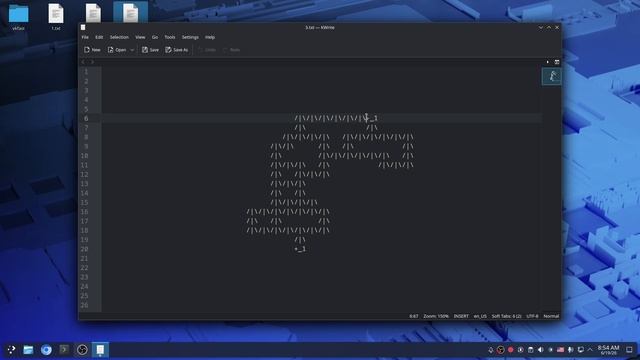This screenshot has width=640, height=360.
Task: Click line number 26 in the gutter
Action: (84, 305)
